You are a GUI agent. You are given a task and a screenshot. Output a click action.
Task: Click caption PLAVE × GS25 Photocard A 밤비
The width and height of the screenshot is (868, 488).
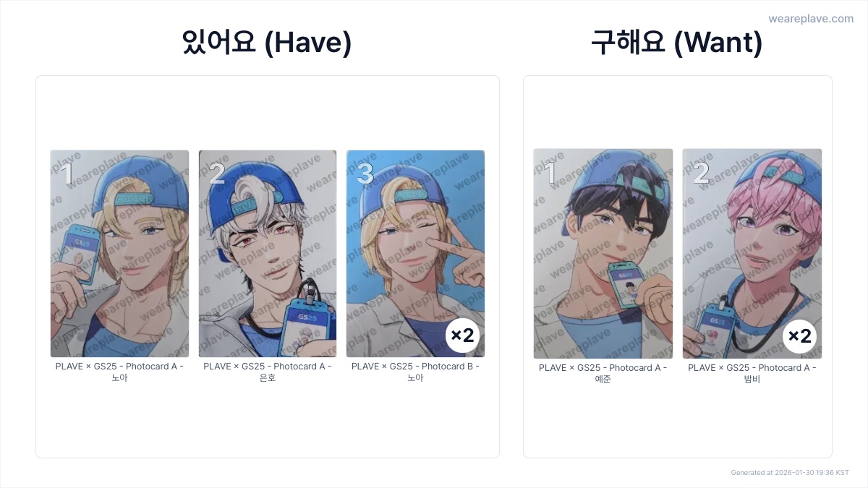[752, 373]
